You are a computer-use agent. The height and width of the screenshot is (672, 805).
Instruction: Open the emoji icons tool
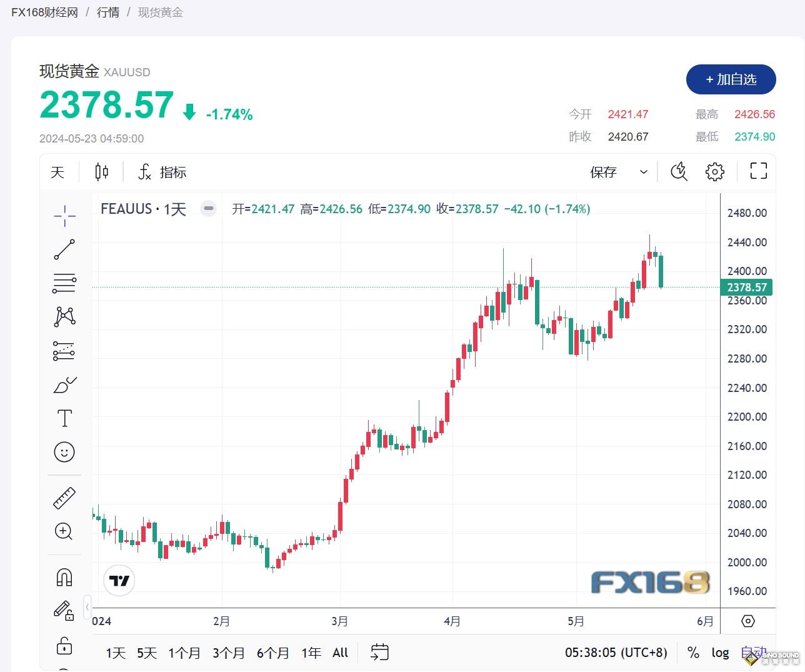pos(64,452)
